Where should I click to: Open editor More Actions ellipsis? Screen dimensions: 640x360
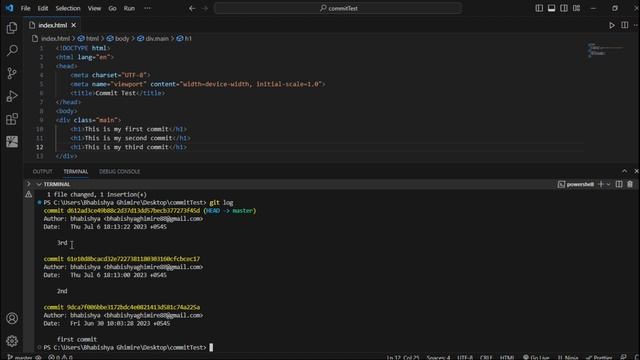(636, 25)
